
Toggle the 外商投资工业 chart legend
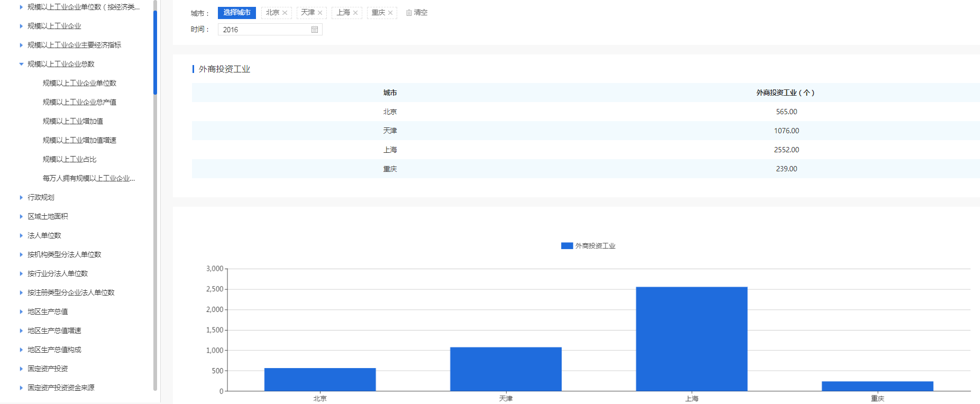(588, 246)
